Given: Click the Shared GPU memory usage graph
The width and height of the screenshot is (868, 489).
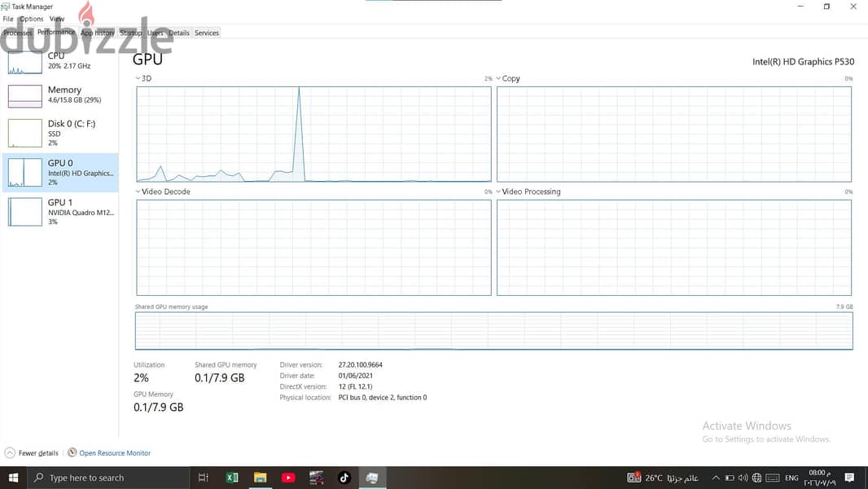Looking at the screenshot, I should (493, 331).
